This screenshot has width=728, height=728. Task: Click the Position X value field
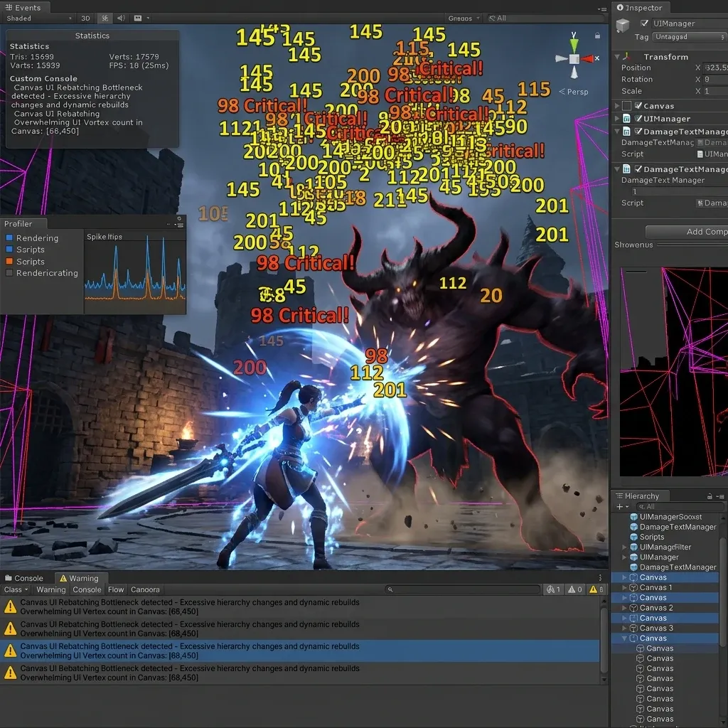pos(715,68)
